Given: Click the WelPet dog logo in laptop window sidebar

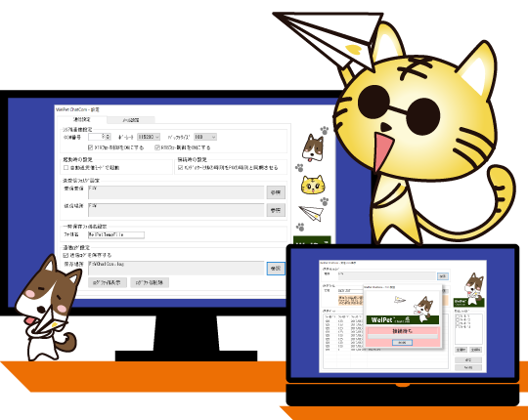Looking at the screenshot, I should [x=469, y=289].
